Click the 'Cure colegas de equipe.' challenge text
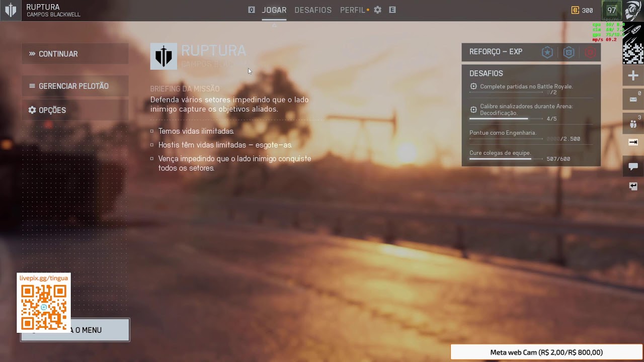 500,153
